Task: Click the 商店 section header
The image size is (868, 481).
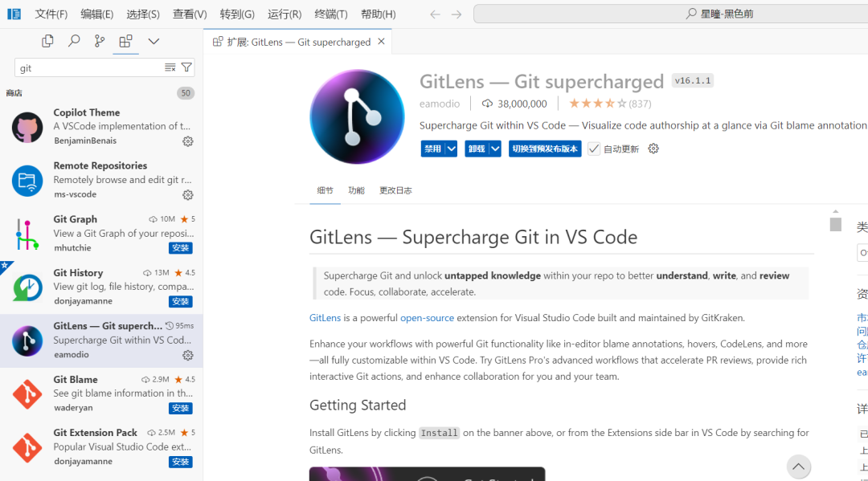Action: [x=14, y=93]
